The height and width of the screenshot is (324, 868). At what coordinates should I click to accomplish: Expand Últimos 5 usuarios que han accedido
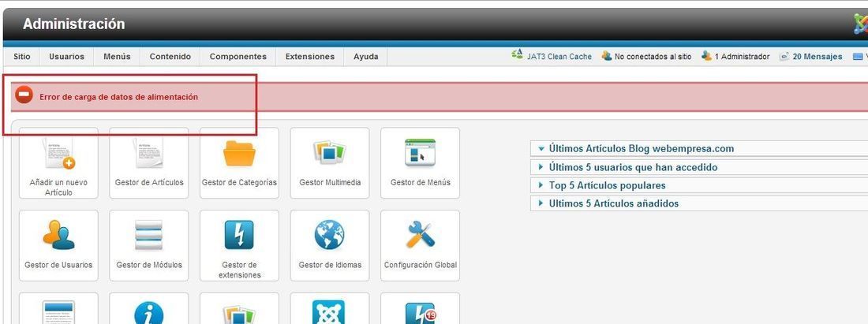(x=699, y=167)
